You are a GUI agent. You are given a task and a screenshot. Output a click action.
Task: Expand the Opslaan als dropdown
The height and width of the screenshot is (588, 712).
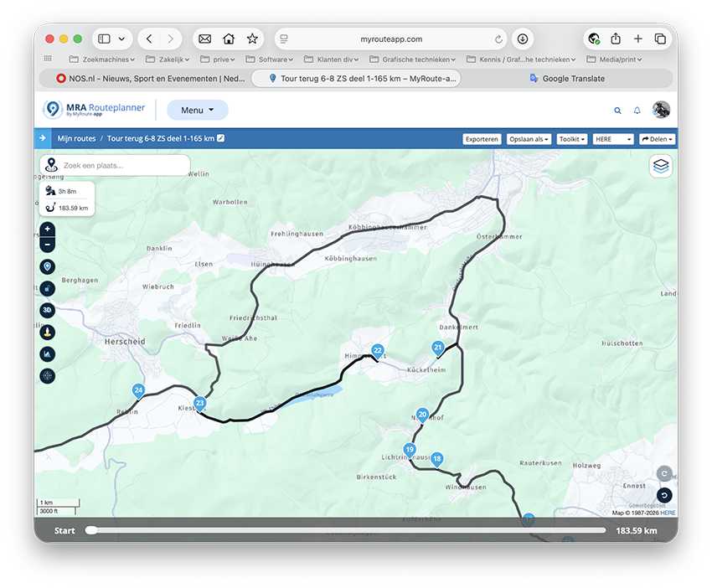[529, 139]
